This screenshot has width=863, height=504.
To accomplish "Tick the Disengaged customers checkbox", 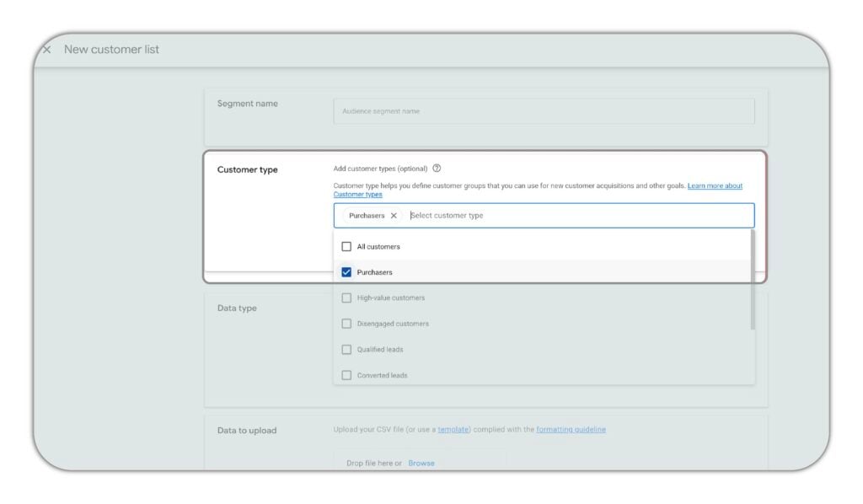I will pos(346,324).
